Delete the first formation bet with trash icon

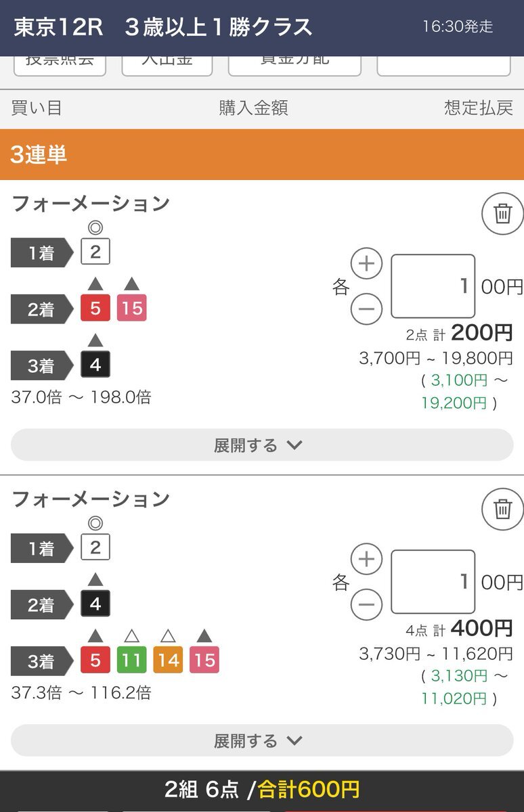point(502,214)
